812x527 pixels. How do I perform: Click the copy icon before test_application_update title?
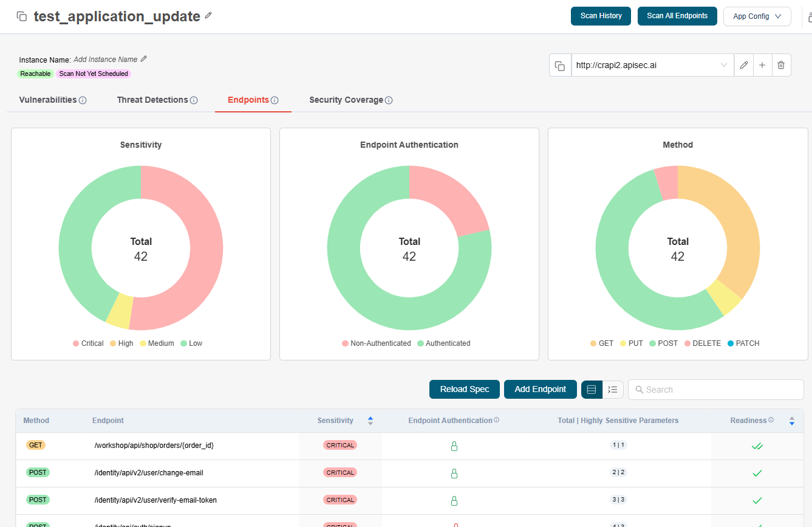click(x=21, y=16)
